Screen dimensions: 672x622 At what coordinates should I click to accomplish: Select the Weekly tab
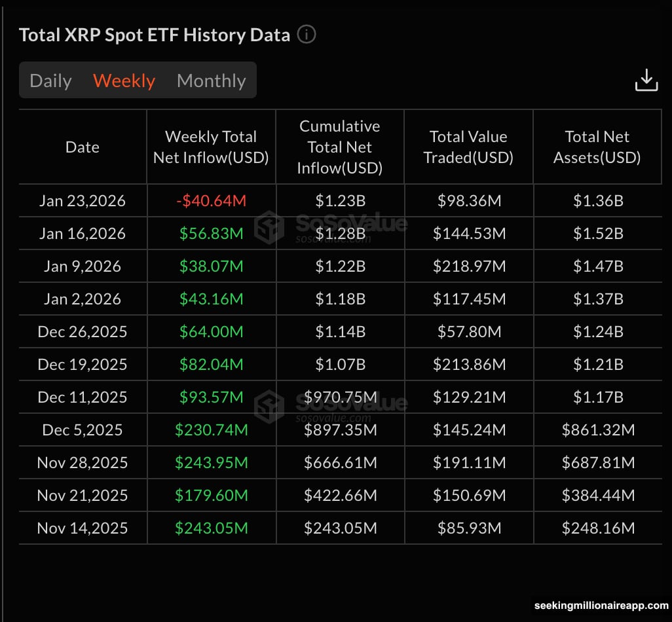click(x=124, y=80)
